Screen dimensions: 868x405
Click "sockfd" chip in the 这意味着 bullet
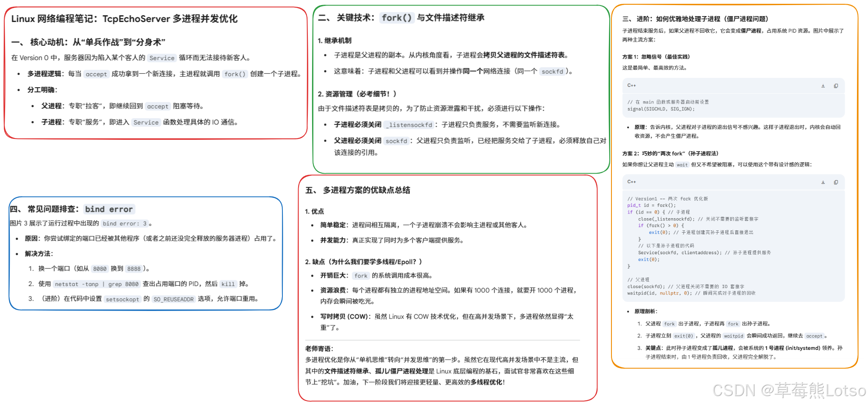pyautogui.click(x=552, y=72)
